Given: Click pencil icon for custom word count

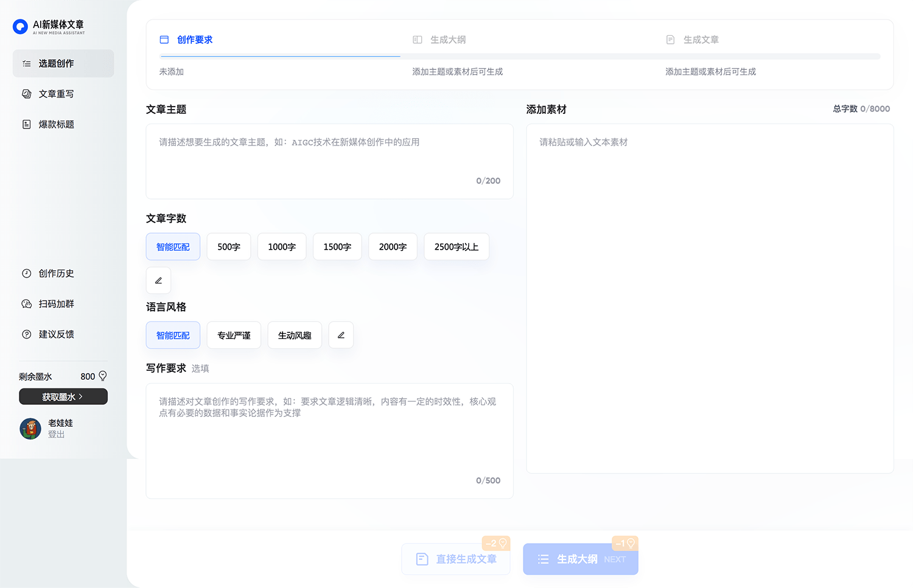Looking at the screenshot, I should coord(158,280).
